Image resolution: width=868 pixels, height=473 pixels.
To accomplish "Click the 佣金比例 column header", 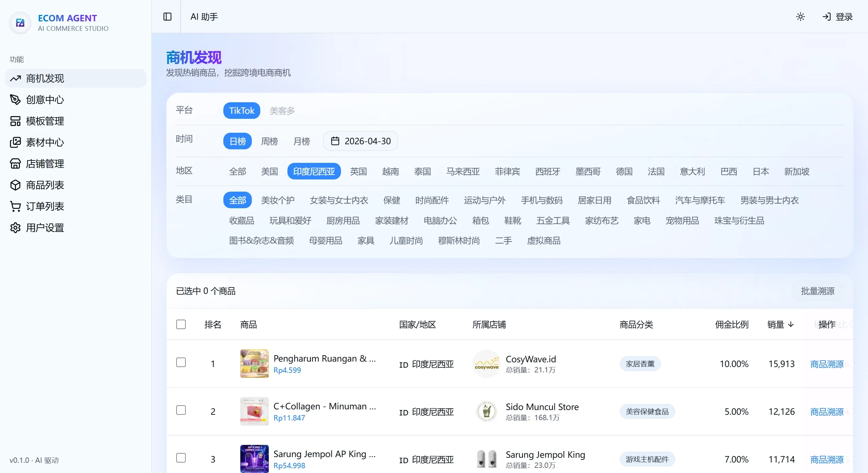I will click(x=732, y=324).
